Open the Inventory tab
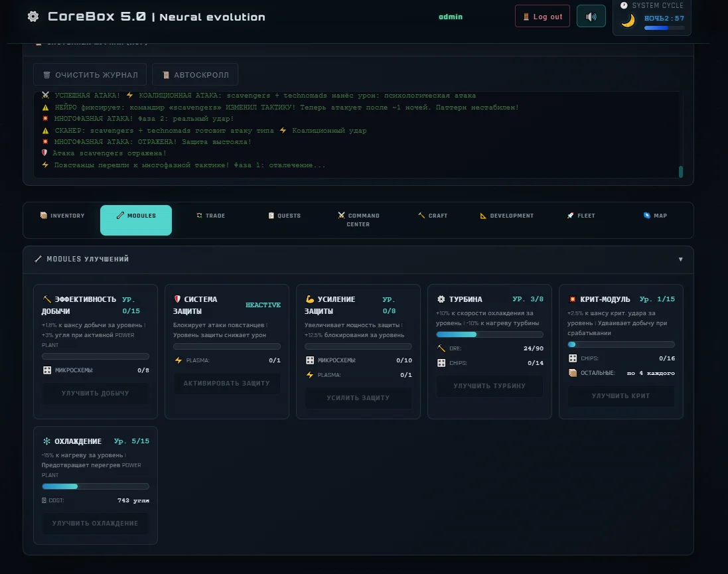728x574 pixels. (x=62, y=216)
